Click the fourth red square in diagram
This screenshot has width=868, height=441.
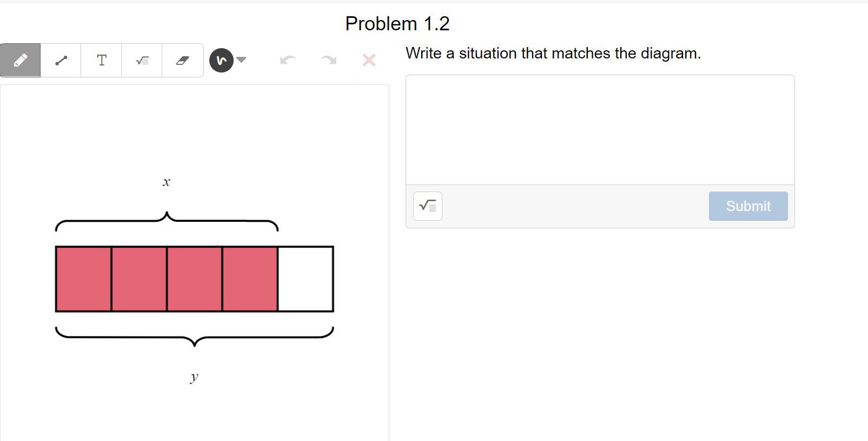point(250,279)
